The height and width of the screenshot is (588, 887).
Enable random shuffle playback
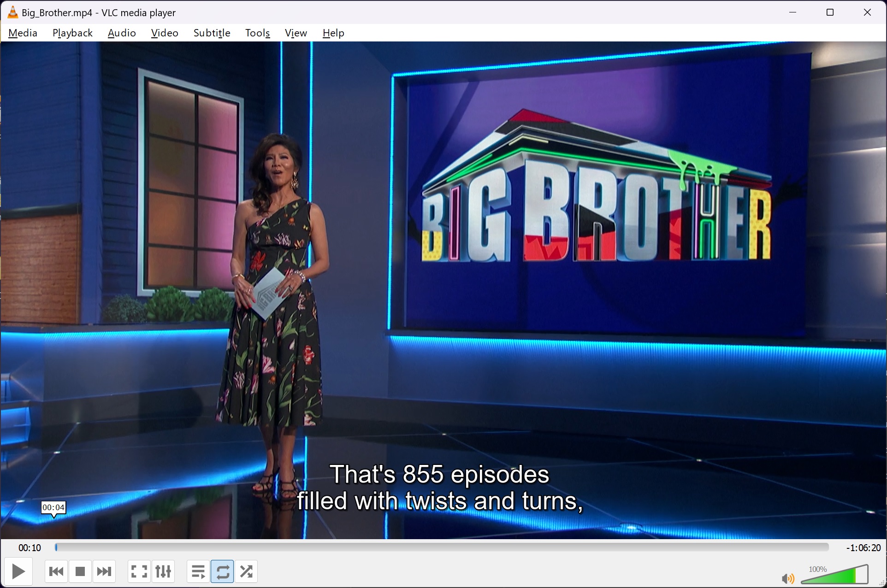click(246, 572)
